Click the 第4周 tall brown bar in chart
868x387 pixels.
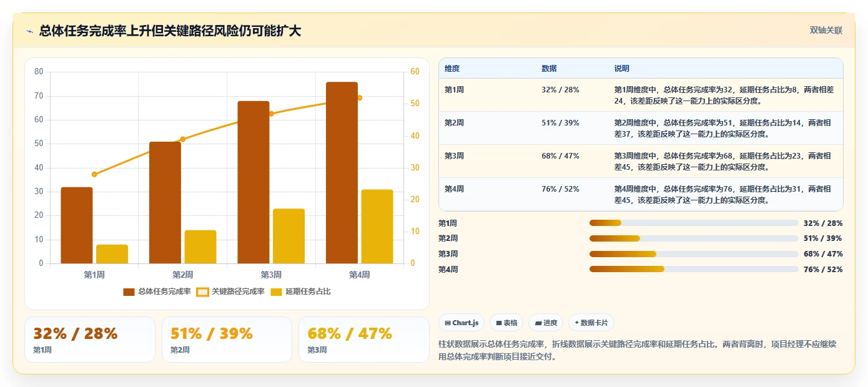pos(342,173)
